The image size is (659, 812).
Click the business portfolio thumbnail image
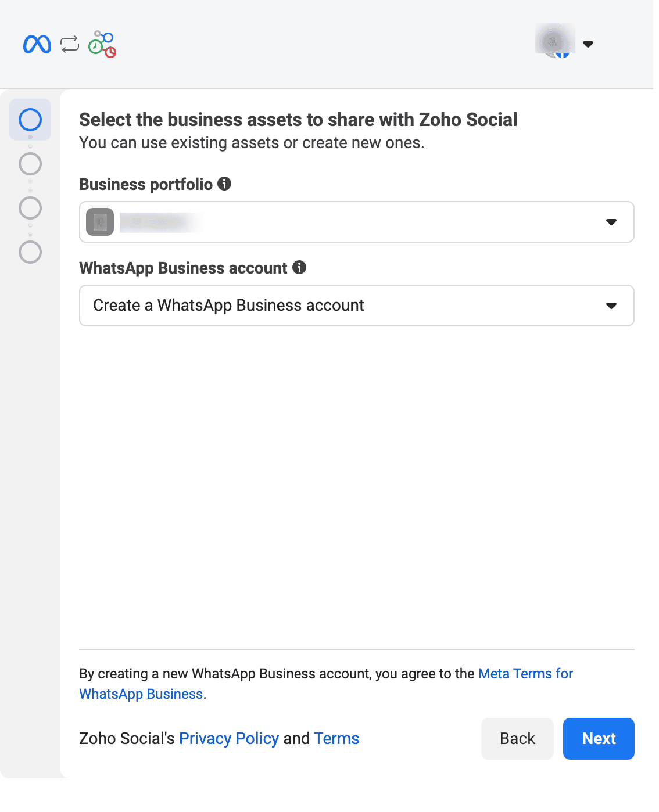100,222
